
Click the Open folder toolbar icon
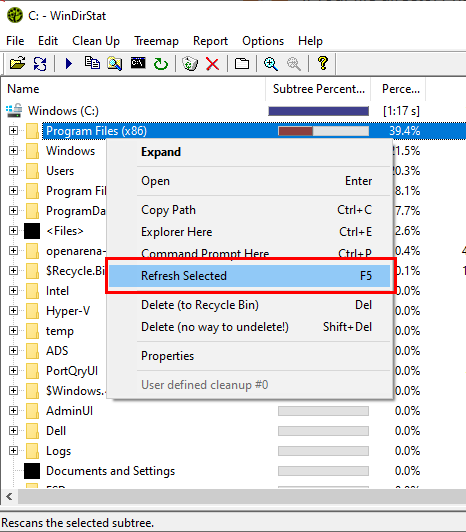[x=18, y=63]
